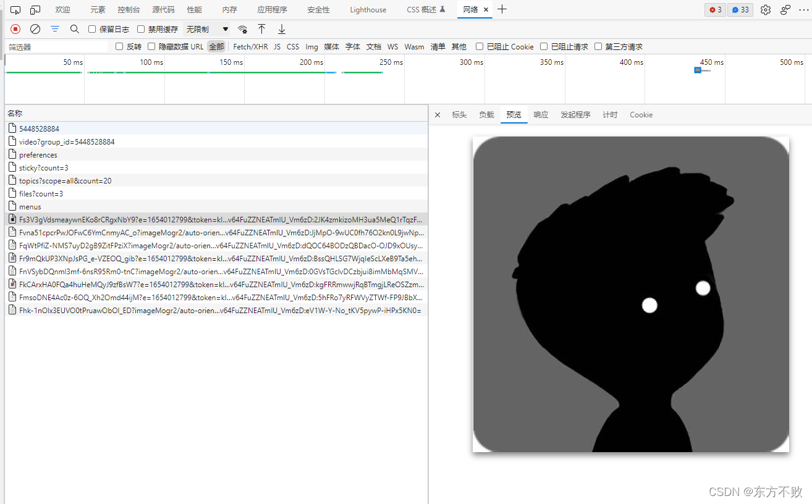This screenshot has width=812, height=504.
Task: Filter requests by 媒体
Action: [x=332, y=46]
